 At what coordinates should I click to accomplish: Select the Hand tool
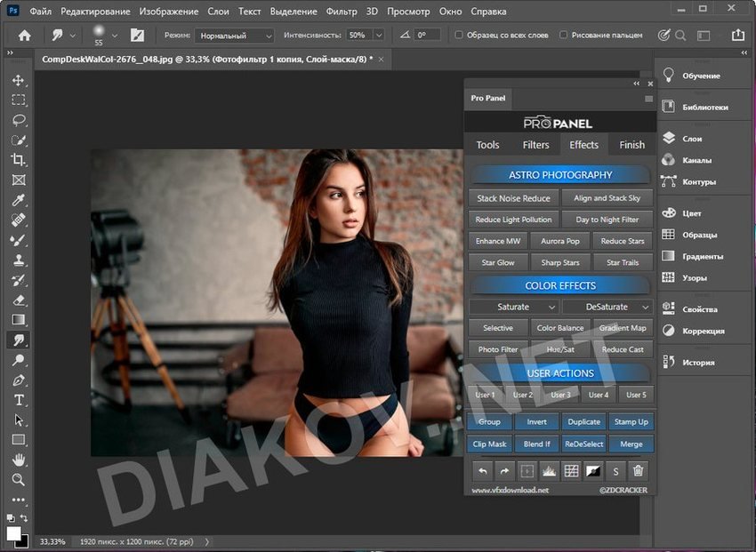click(19, 460)
